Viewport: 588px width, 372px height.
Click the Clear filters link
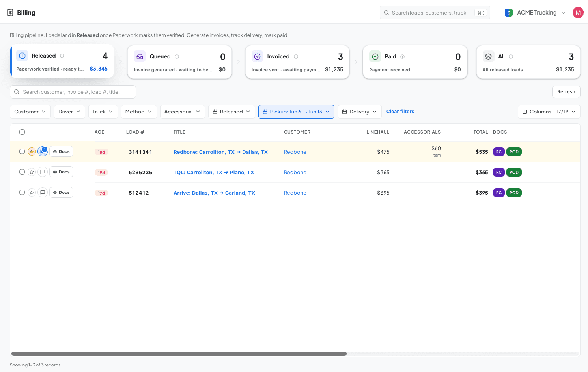400,112
